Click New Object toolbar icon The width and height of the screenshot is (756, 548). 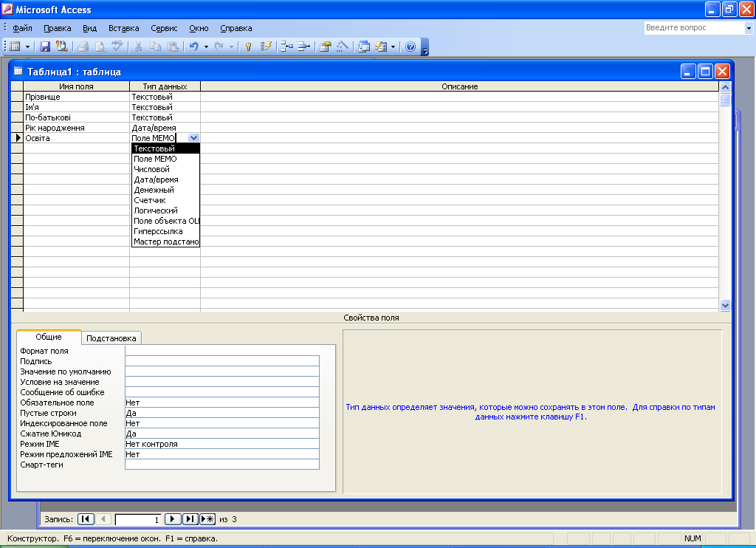[381, 47]
